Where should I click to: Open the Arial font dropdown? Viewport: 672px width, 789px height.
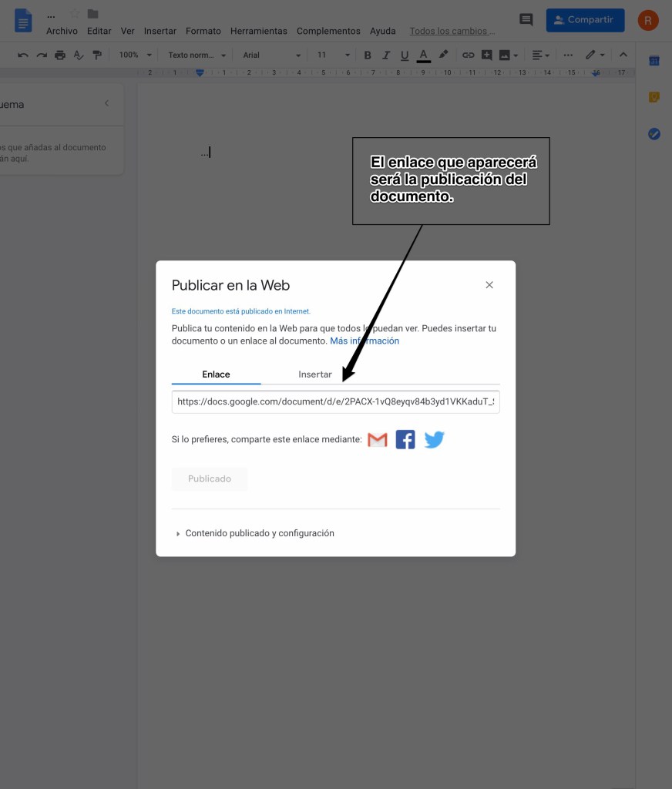click(x=271, y=55)
